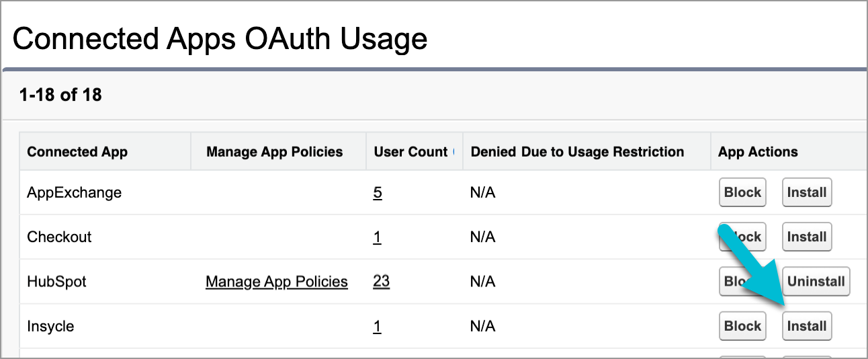868x359 pixels.
Task: Open AppExchange user count link 5
Action: [378, 193]
